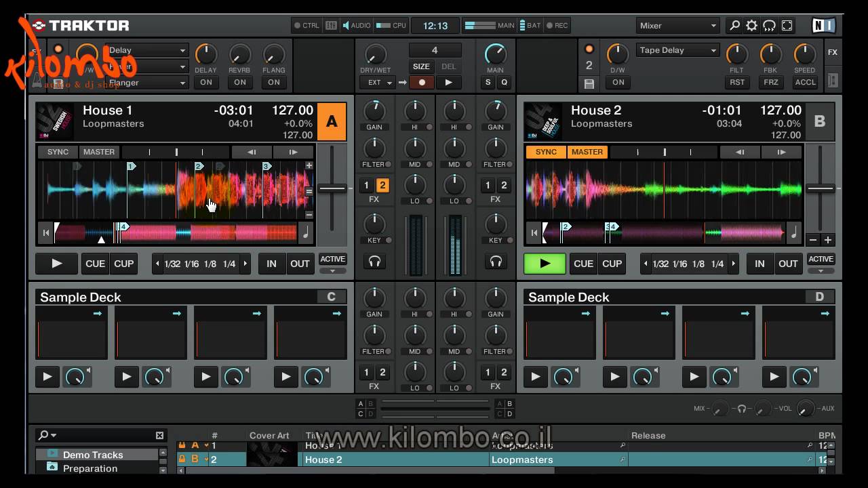Image resolution: width=868 pixels, height=488 pixels.
Task: Click first sample slot arrow in Deck C
Action: coord(99,313)
